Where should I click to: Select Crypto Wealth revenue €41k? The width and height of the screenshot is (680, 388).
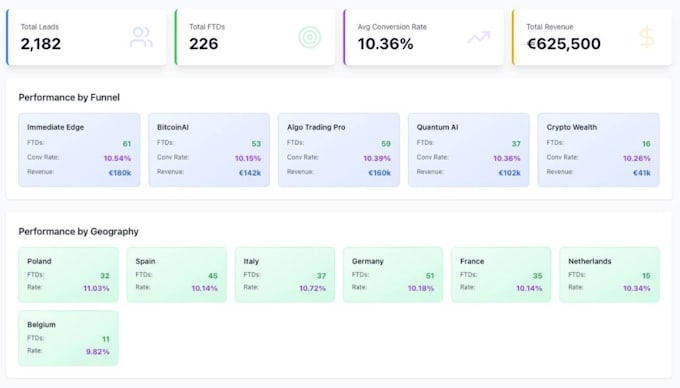642,173
